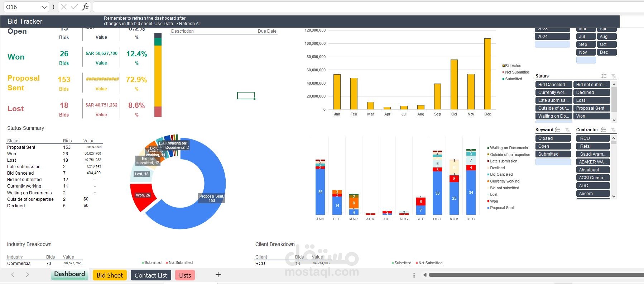Image resolution: width=644 pixels, height=284 pixels.
Task: Click the Cancel (X) icon in formula bar
Action: pyautogui.click(x=64, y=7)
